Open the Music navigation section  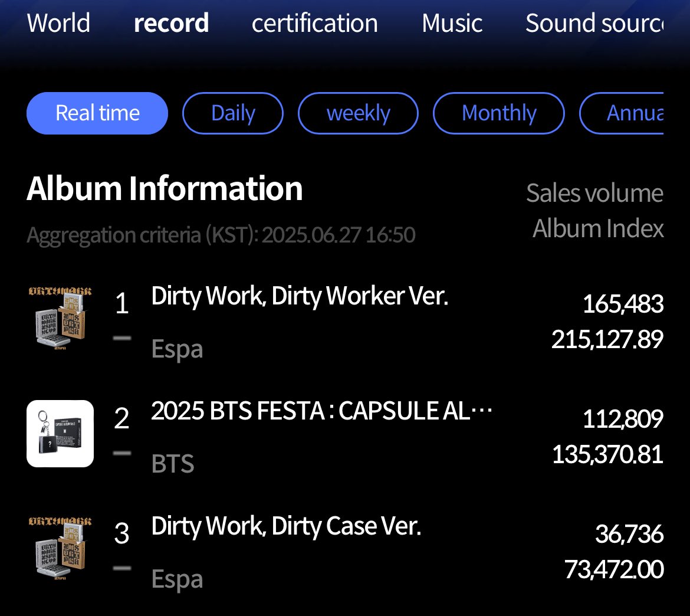452,24
